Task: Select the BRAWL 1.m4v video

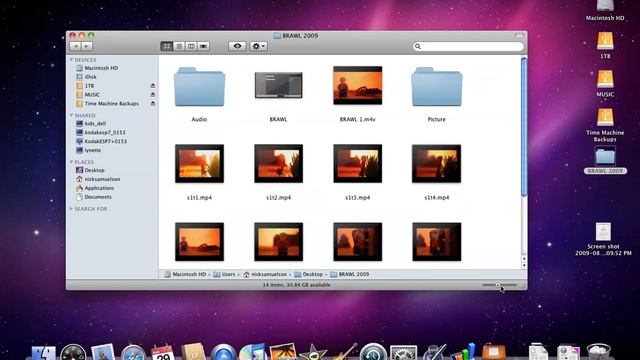Action: (358, 85)
